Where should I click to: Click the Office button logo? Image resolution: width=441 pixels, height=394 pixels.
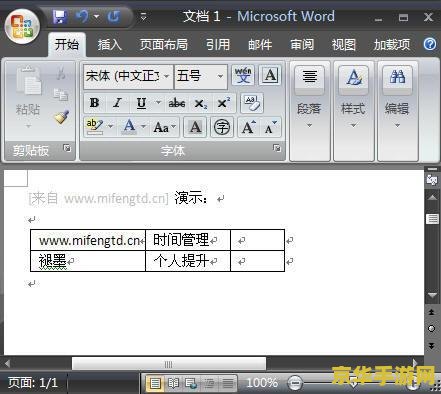click(x=22, y=26)
